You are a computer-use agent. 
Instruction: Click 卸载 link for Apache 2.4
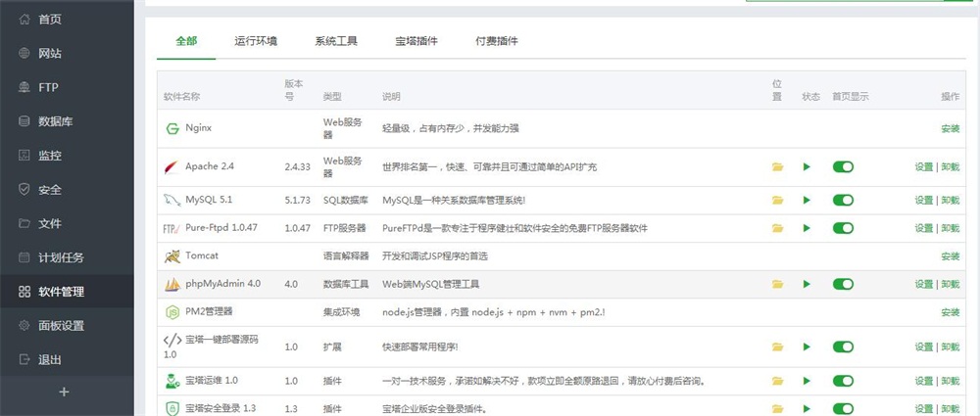(950, 166)
